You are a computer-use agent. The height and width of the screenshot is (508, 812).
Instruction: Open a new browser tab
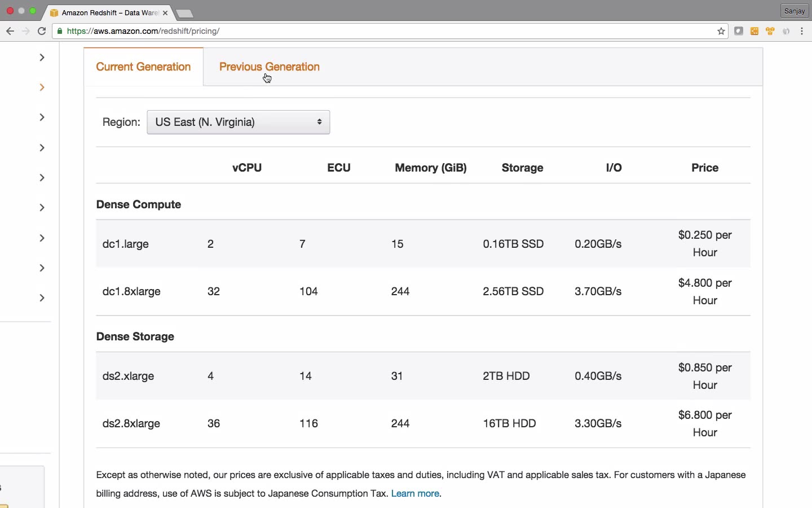185,13
